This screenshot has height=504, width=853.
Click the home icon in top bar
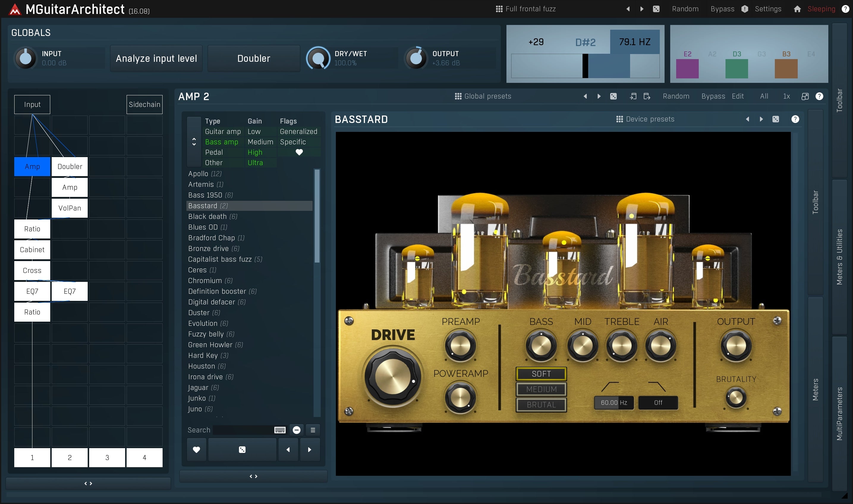pos(797,9)
